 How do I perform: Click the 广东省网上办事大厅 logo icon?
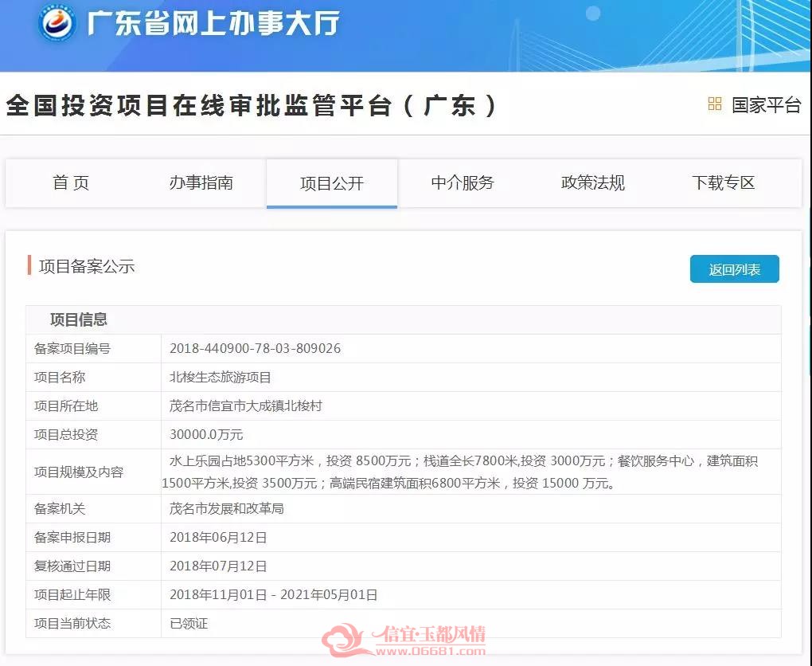(x=57, y=23)
